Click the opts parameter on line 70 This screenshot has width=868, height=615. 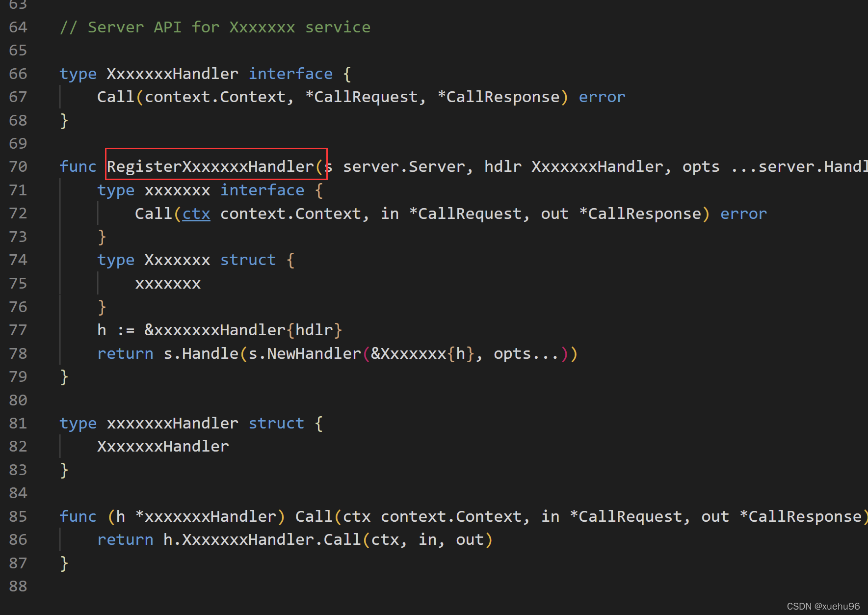(701, 166)
